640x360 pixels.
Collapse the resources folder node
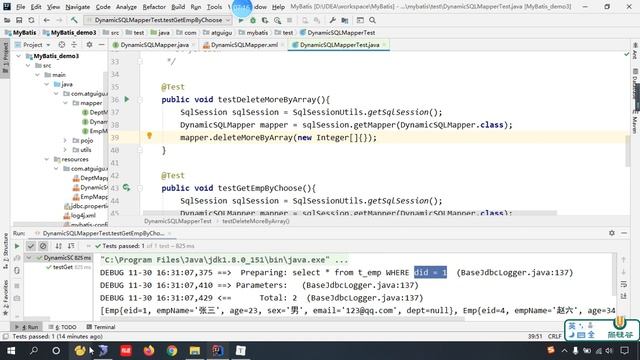pyautogui.click(x=47, y=159)
